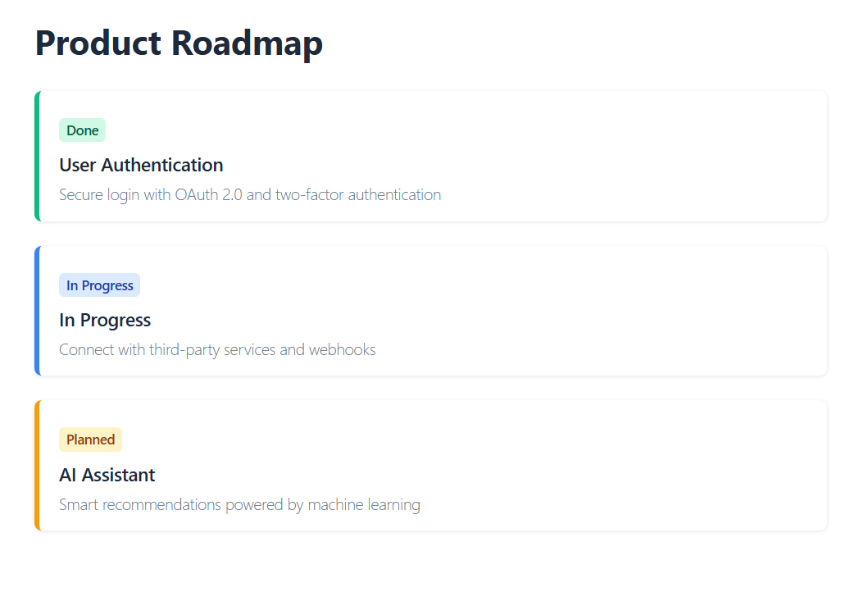Click the green Done status badge

(x=82, y=130)
